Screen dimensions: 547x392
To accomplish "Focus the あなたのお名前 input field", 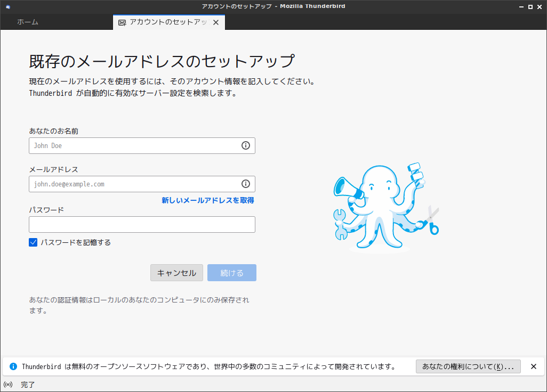I will (x=142, y=145).
